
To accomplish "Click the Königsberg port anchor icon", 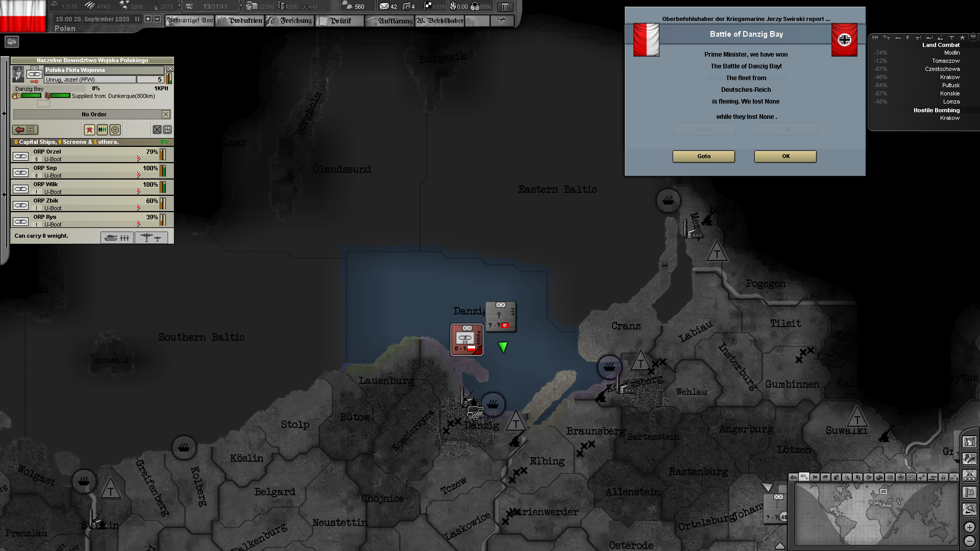I will (609, 366).
